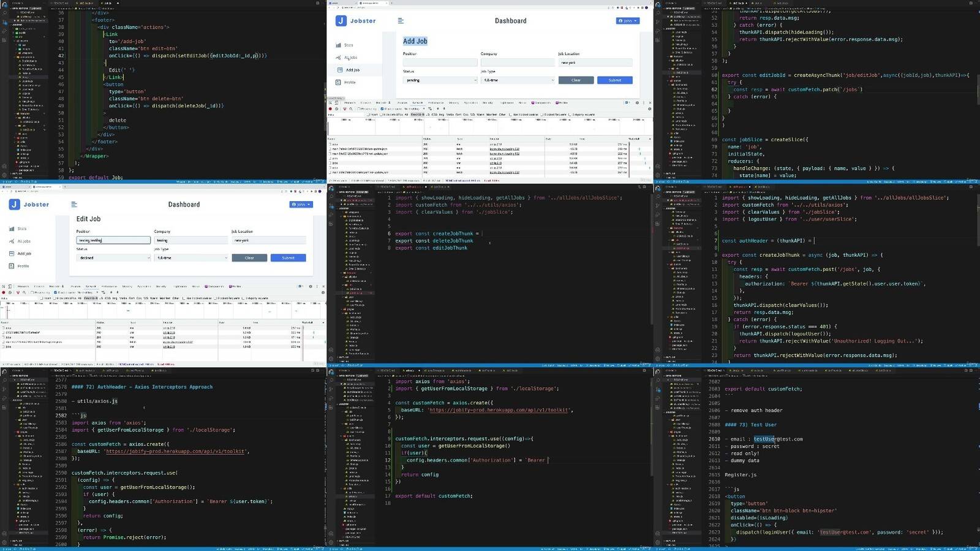Select Profiler tab in Add Job DevTools

[561, 102]
